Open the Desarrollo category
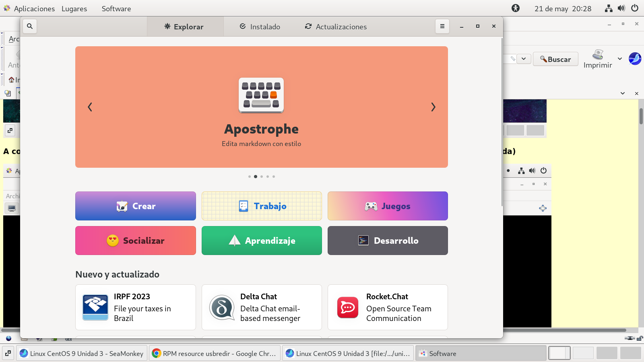644x362 pixels. coord(388,241)
